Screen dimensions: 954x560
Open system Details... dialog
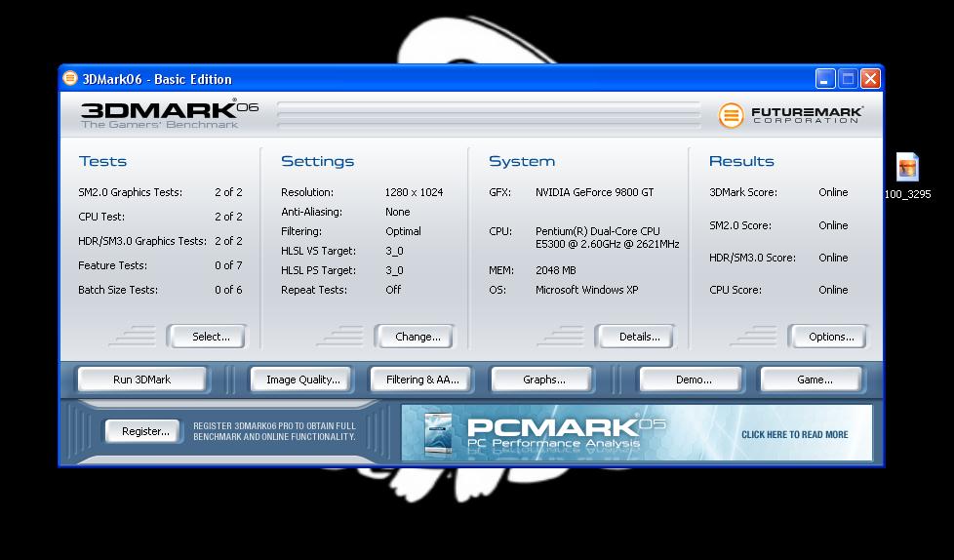pyautogui.click(x=636, y=337)
